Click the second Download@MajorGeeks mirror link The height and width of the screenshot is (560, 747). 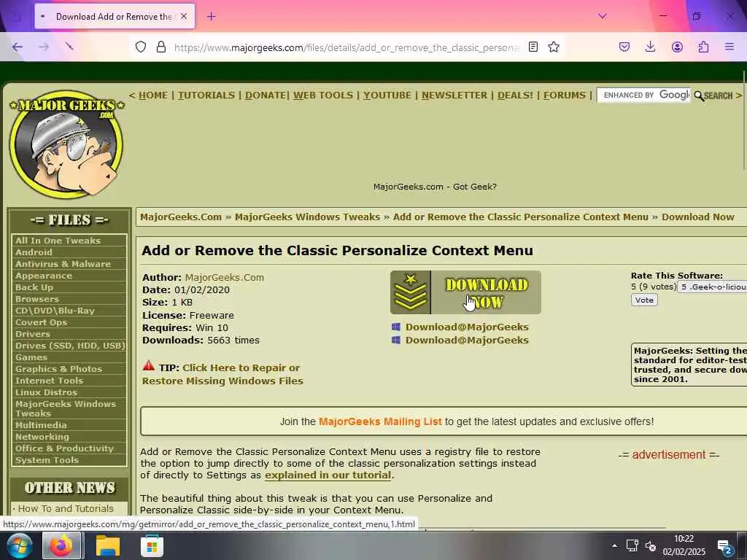(x=467, y=340)
